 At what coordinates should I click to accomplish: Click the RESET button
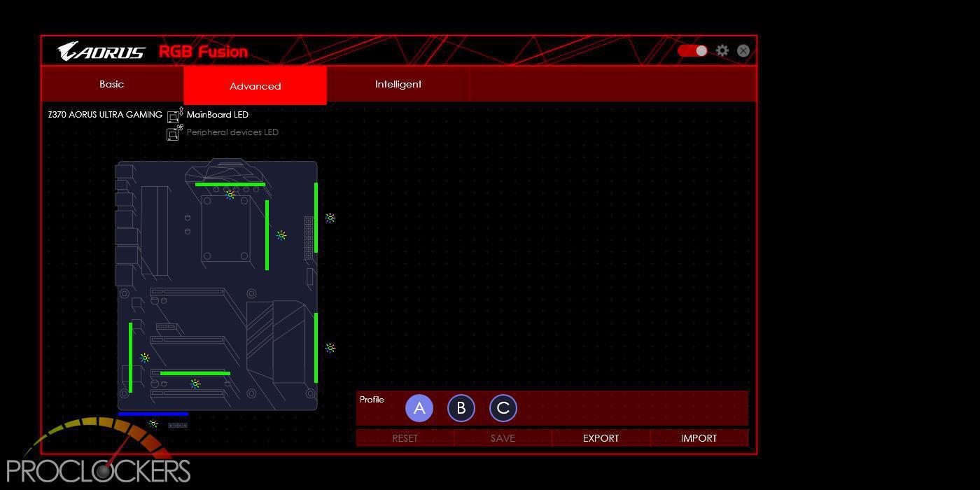(x=405, y=438)
